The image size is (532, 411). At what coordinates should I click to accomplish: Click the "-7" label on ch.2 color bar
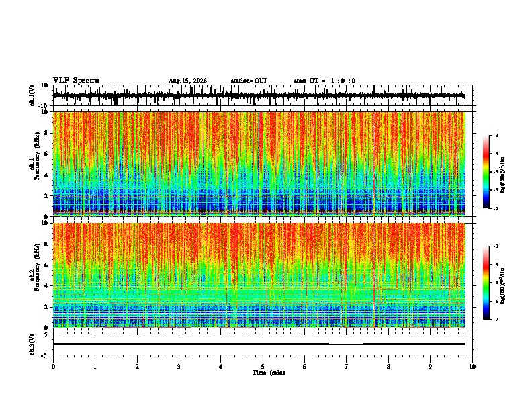pyautogui.click(x=495, y=319)
